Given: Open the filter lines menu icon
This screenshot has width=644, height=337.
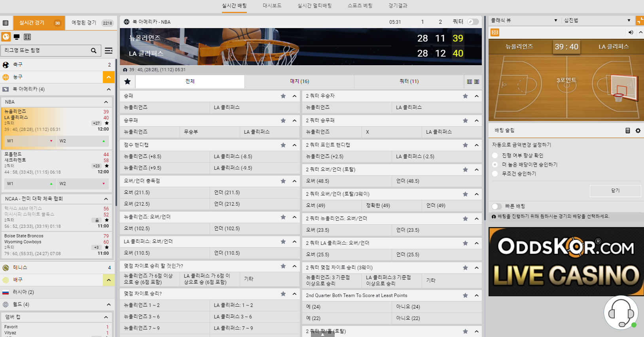Looking at the screenshot, I should 108,51.
